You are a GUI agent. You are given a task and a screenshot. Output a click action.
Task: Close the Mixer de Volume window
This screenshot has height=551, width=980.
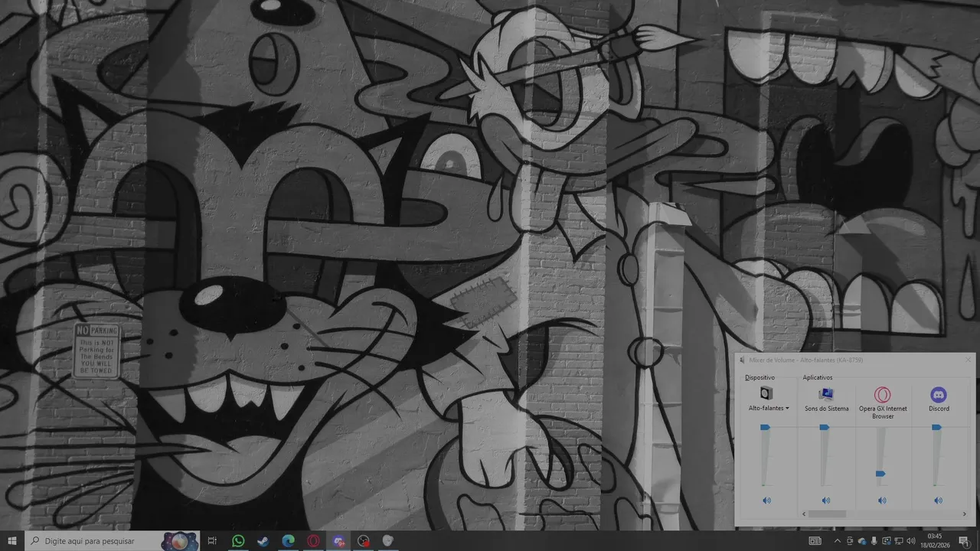pos(968,360)
